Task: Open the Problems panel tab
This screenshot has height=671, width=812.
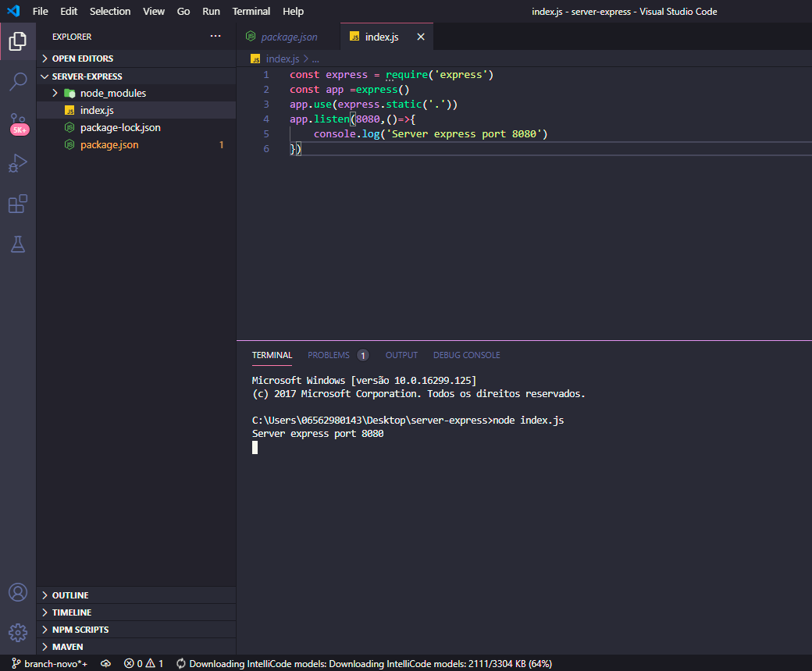Action: point(329,355)
